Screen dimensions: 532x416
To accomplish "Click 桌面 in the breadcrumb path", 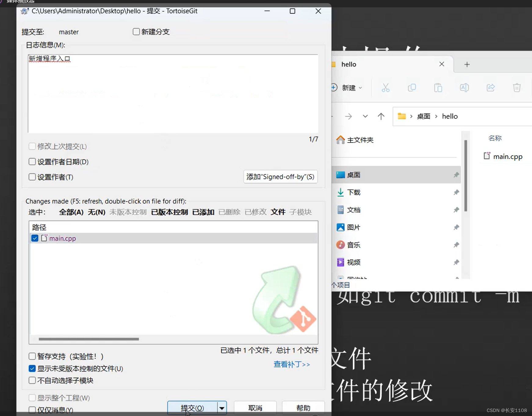I will point(424,116).
